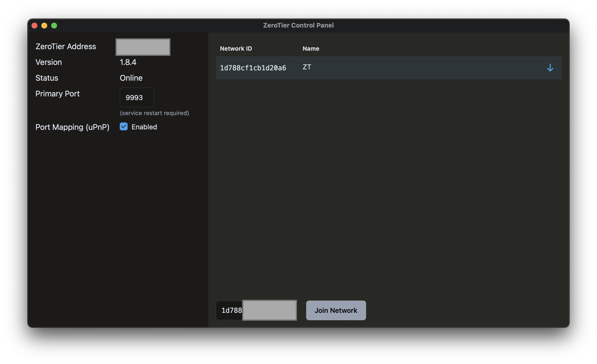Image resolution: width=597 pixels, height=364 pixels.
Task: Click the ZeroTier Address label
Action: [66, 46]
